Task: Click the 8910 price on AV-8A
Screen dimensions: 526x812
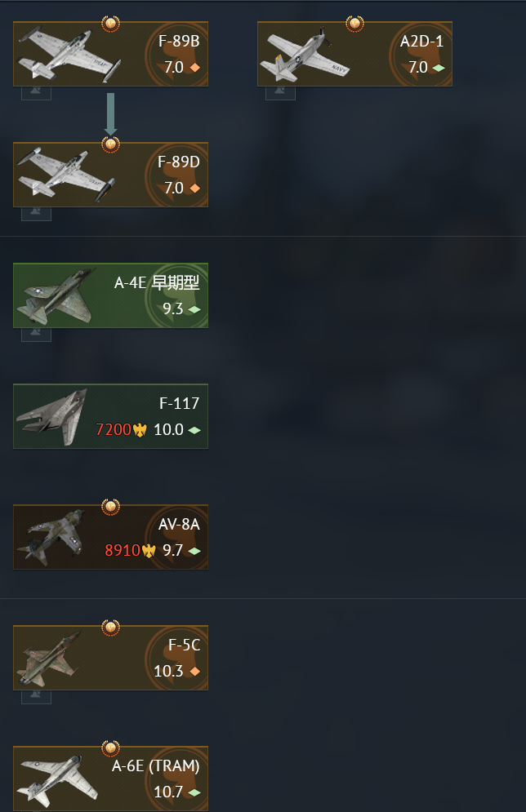Action: click(x=123, y=551)
